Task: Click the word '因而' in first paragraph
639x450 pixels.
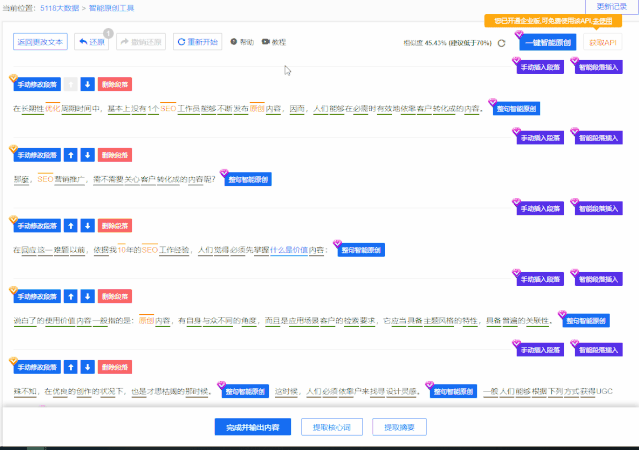Action: pyautogui.click(x=297, y=108)
